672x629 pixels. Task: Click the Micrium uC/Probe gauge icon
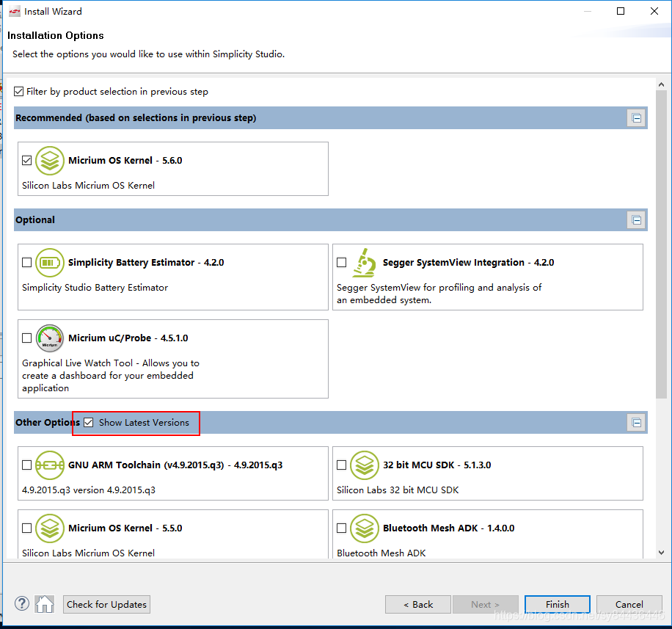pos(50,338)
